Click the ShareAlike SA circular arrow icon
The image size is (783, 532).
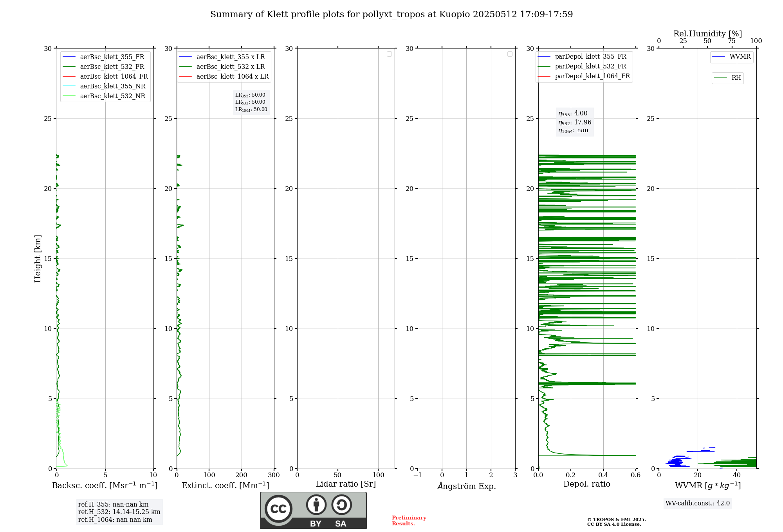coord(342,505)
